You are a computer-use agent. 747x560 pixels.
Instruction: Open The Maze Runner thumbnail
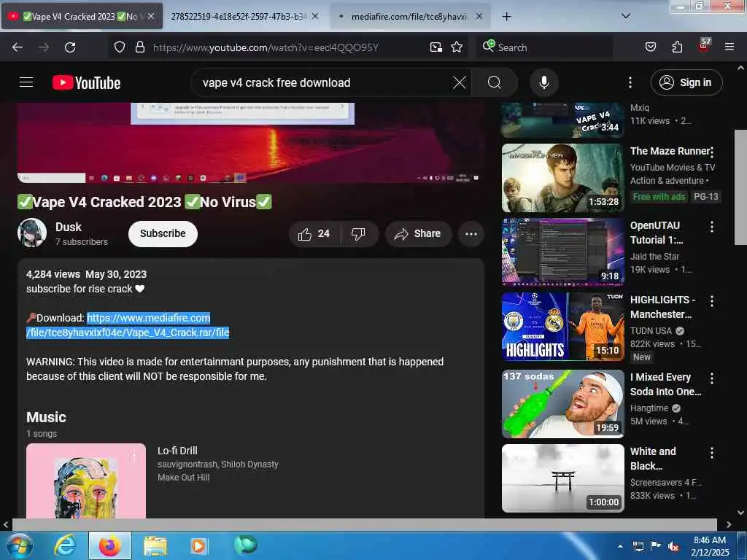(x=562, y=178)
